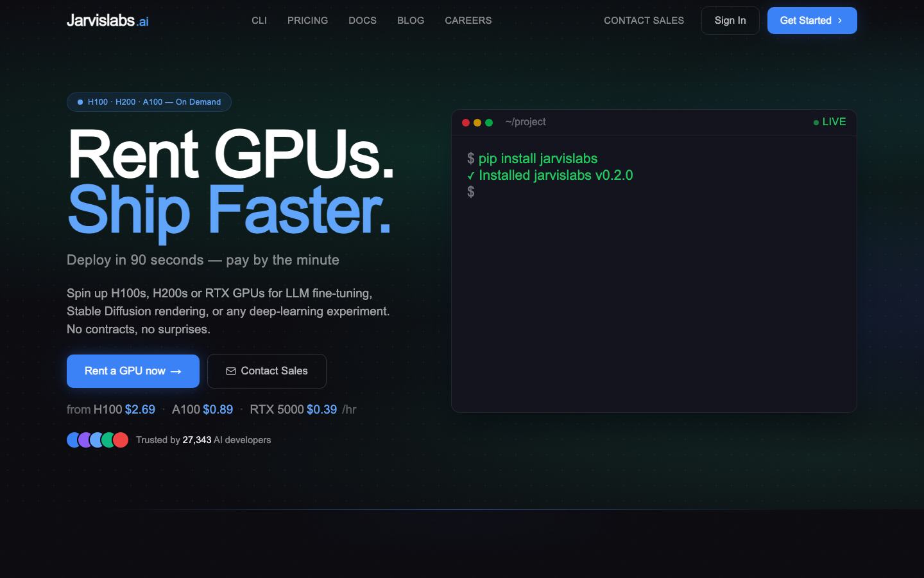Open the CLI nav link
Screen dimensions: 924x578
point(259,21)
